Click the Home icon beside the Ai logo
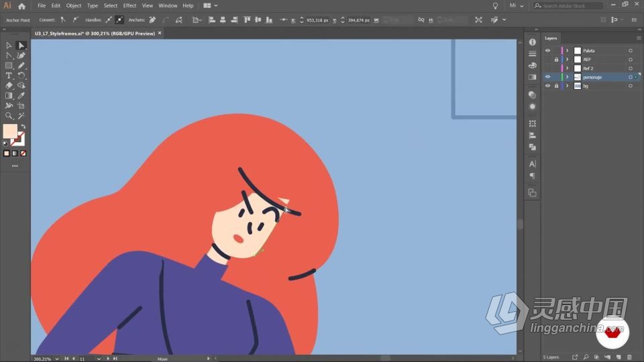644x362 pixels. pyautogui.click(x=21, y=6)
